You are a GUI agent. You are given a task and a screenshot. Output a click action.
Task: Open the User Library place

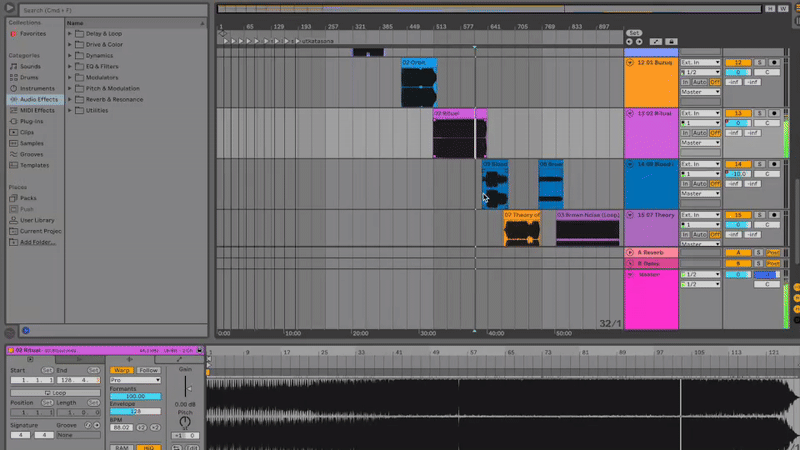click(x=37, y=220)
